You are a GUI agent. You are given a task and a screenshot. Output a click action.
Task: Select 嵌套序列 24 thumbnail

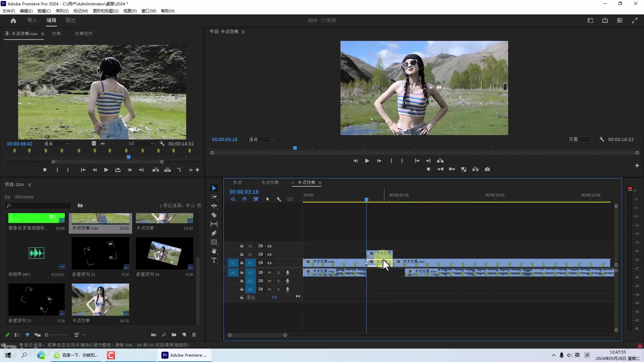164,253
